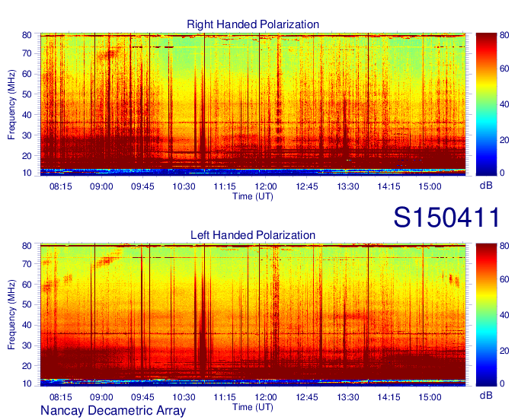518x420 pixels.
Task: Click '11:15' on upper time axis
Action: 225,186
